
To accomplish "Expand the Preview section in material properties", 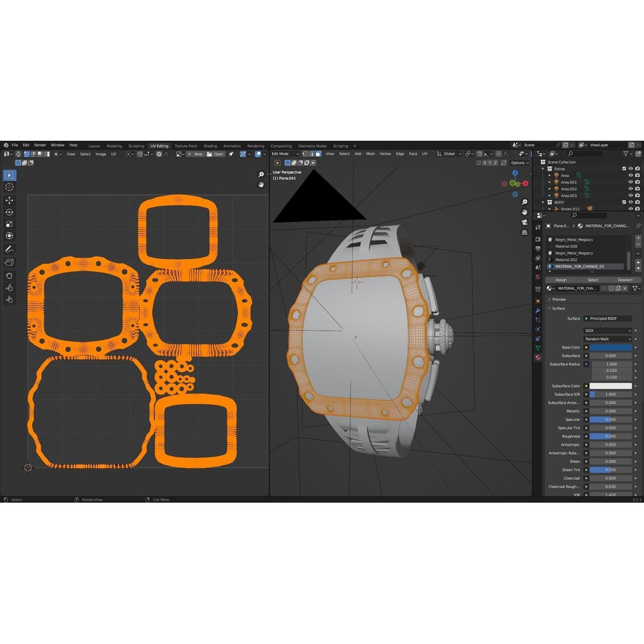I will (561, 299).
